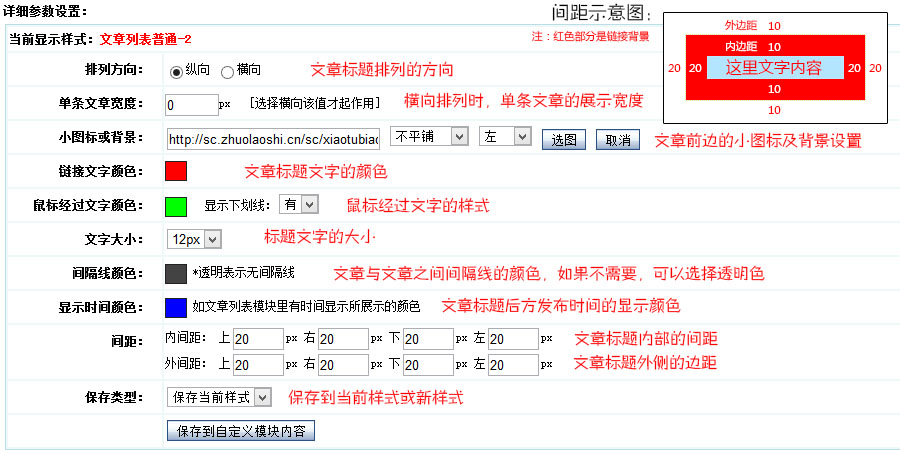The width and height of the screenshot is (900, 450).
Task: Pick the dark gray 间隔线颜色 swatch
Action: [x=176, y=274]
